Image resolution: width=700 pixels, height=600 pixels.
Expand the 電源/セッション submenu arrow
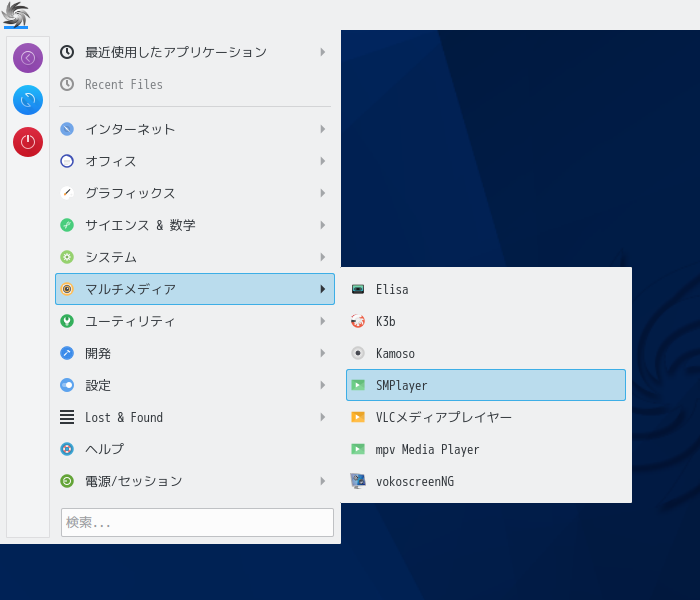click(x=323, y=481)
